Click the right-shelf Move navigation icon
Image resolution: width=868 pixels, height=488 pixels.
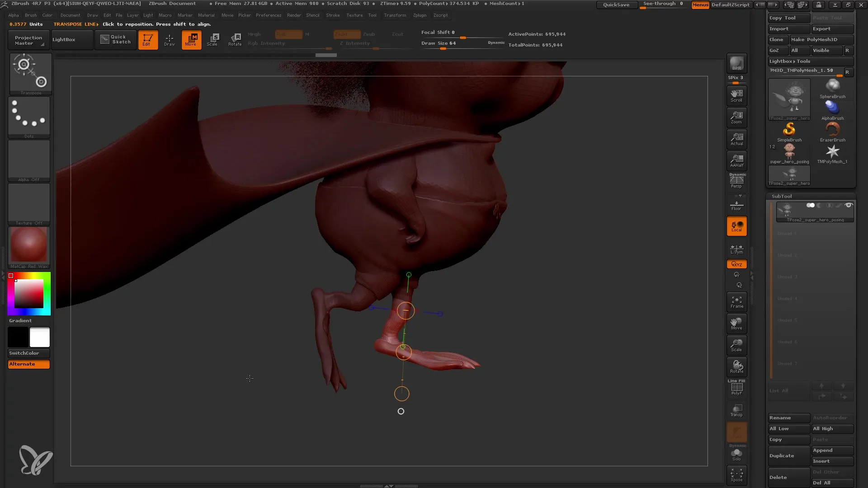[736, 324]
